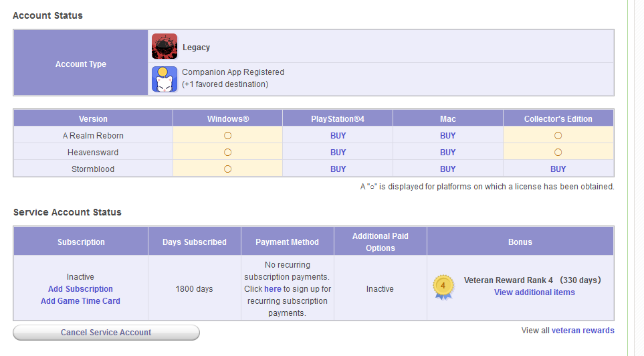Click the Heavensward Collector's Edition circle
The height and width of the screenshot is (356, 644).
click(558, 153)
